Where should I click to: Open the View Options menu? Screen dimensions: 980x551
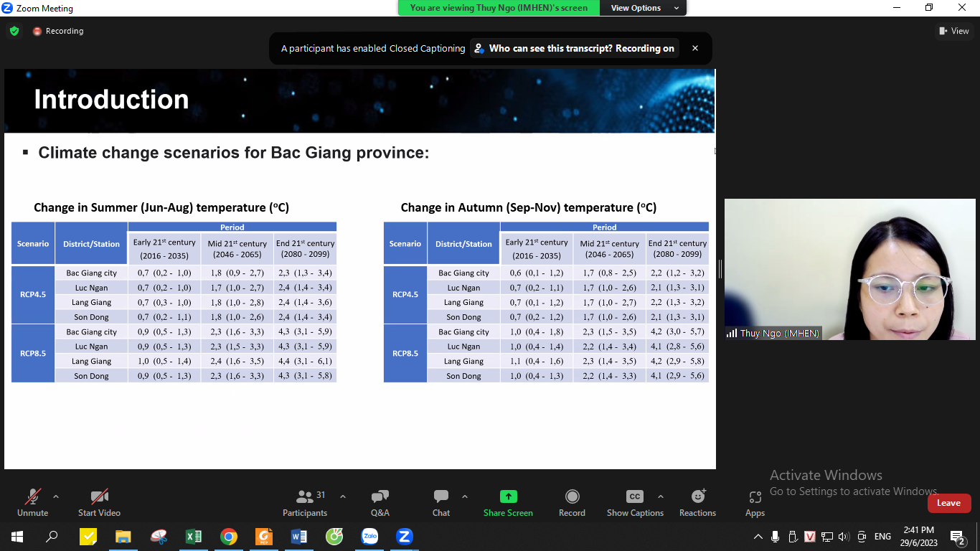(x=644, y=8)
